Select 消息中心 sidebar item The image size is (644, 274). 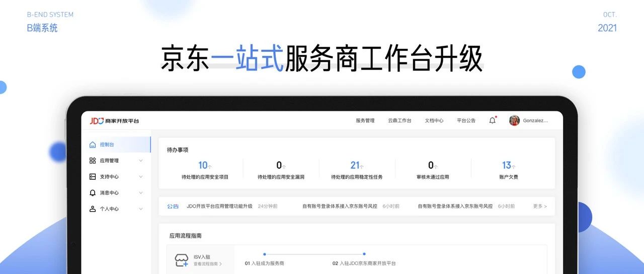click(116, 193)
